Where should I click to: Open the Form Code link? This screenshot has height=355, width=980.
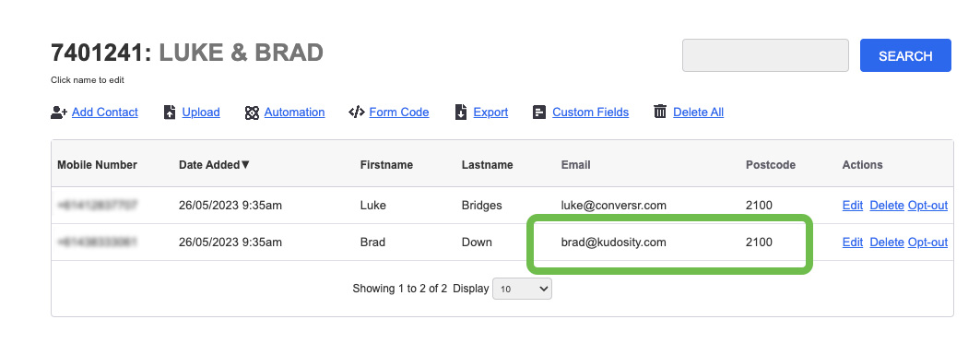(399, 112)
